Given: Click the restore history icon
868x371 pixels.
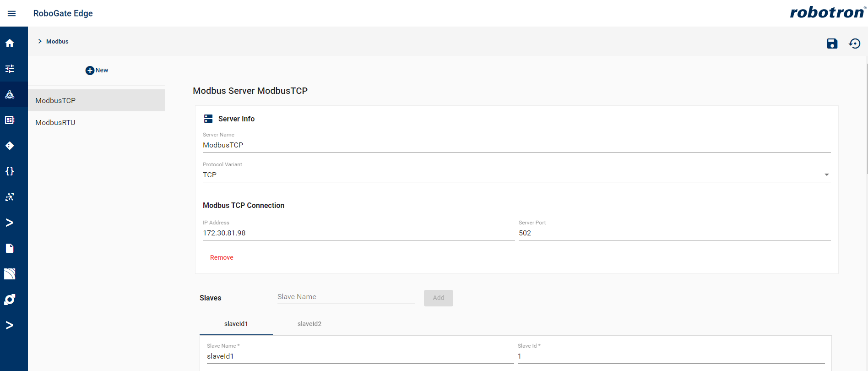Looking at the screenshot, I should [855, 44].
